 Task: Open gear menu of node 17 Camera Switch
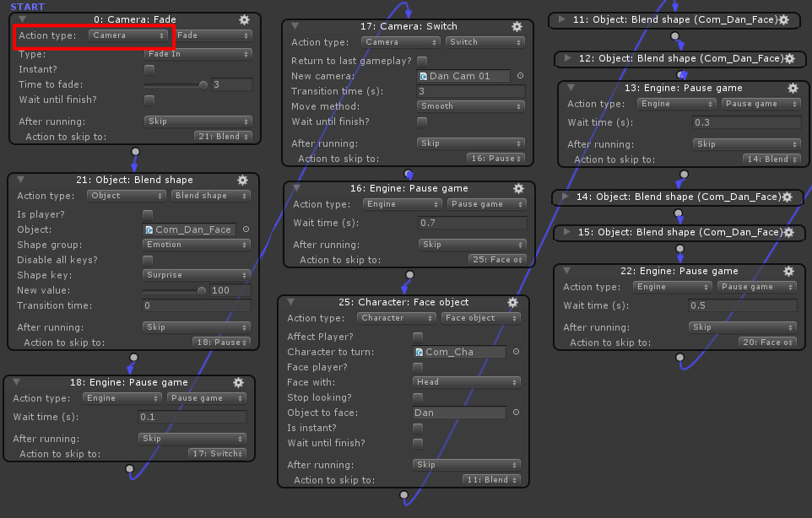[517, 26]
